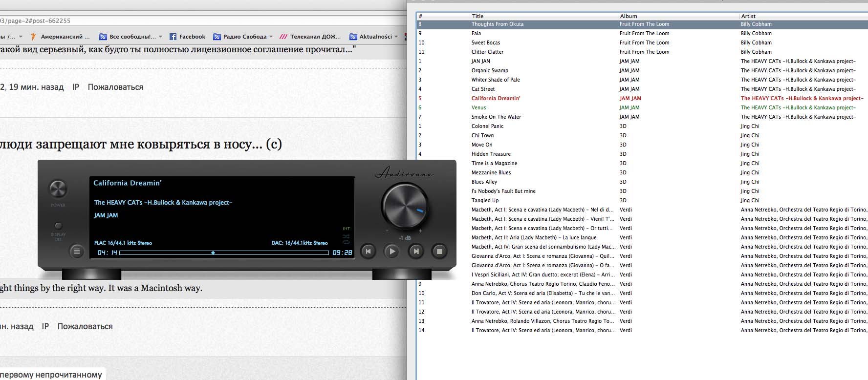This screenshot has width=868, height=380.
Task: Select the red 'California Dreamin'' playlist row
Action: pos(642,98)
